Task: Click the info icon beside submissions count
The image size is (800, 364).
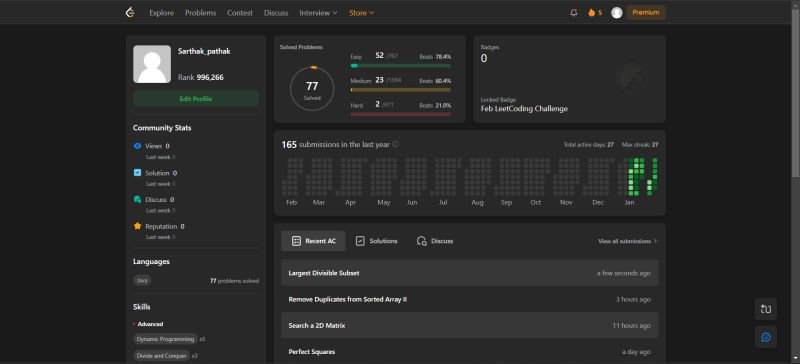Action: 395,144
